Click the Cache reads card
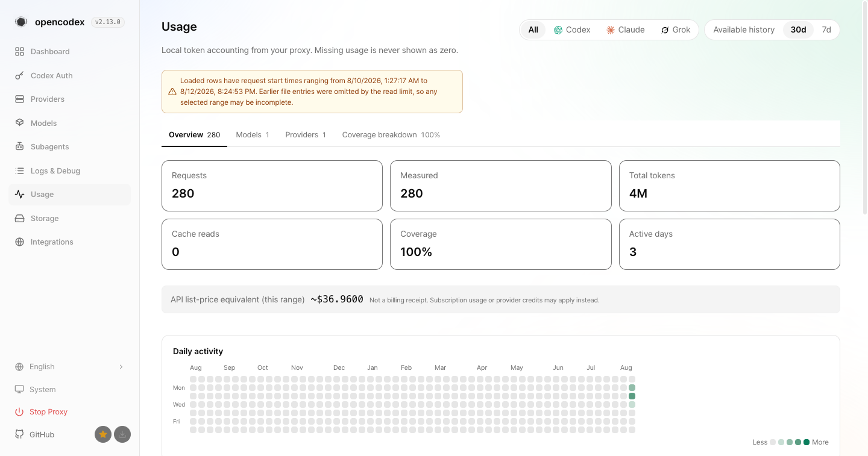This screenshot has width=868, height=456. click(272, 244)
